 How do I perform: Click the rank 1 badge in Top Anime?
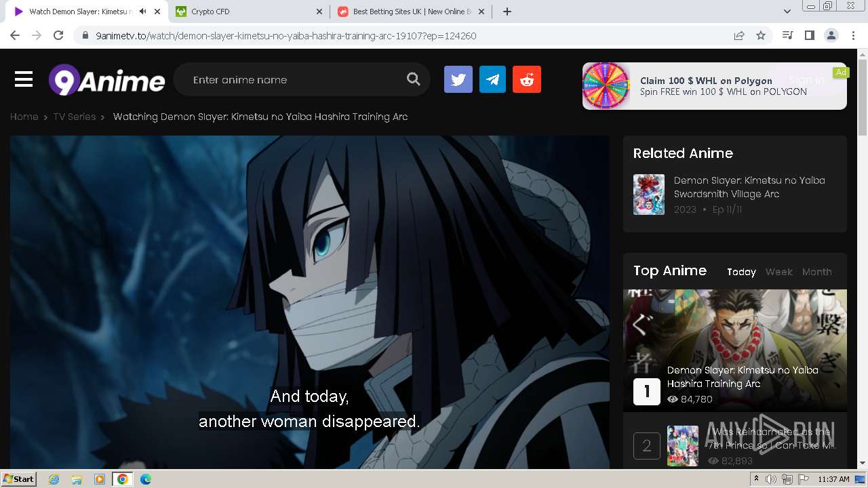[646, 392]
